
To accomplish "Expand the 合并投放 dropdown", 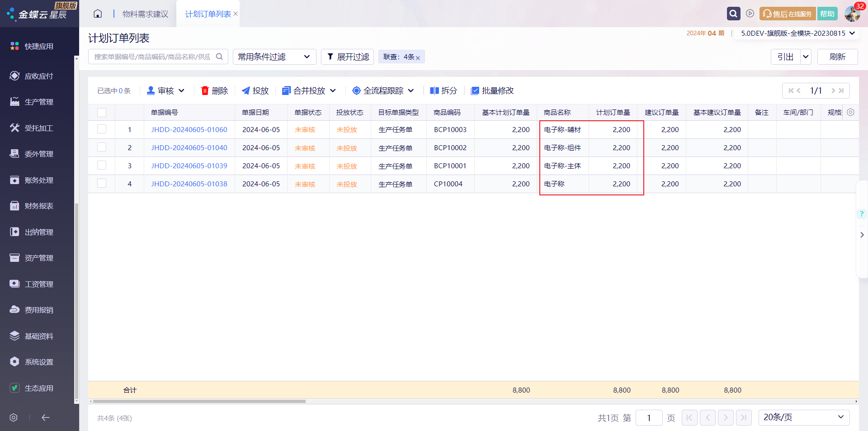I will 333,90.
